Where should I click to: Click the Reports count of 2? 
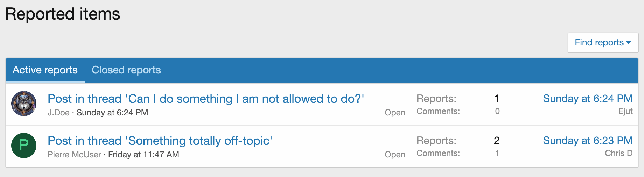(x=497, y=141)
